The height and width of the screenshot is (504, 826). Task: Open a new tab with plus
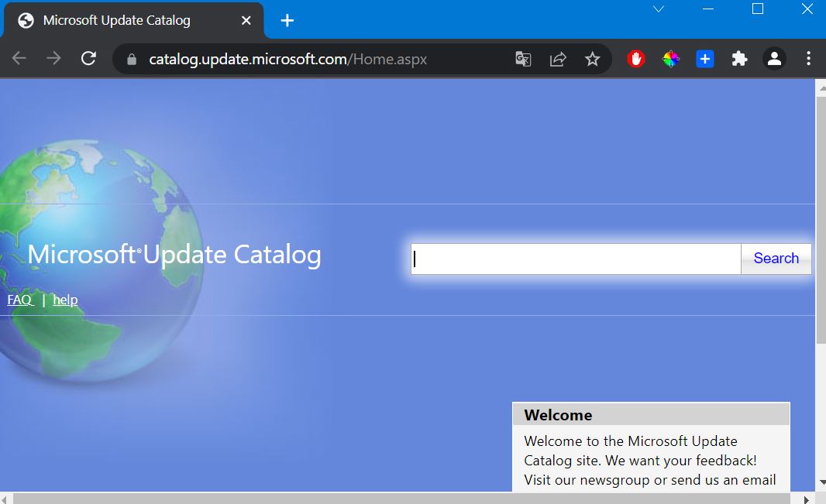(x=287, y=21)
